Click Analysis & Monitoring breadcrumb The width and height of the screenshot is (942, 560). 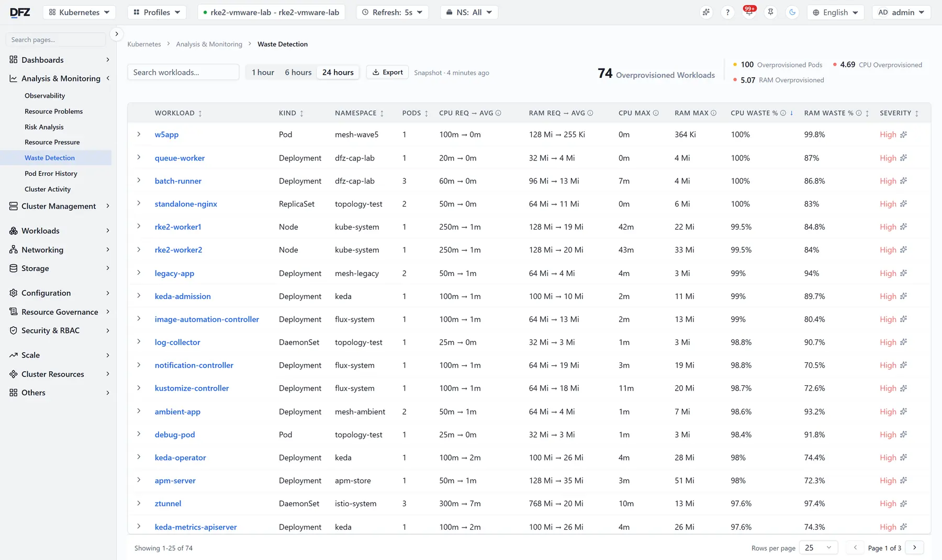[x=209, y=44]
